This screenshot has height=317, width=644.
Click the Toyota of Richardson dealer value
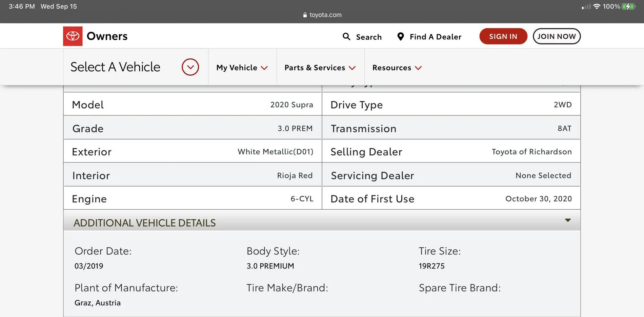[532, 152]
